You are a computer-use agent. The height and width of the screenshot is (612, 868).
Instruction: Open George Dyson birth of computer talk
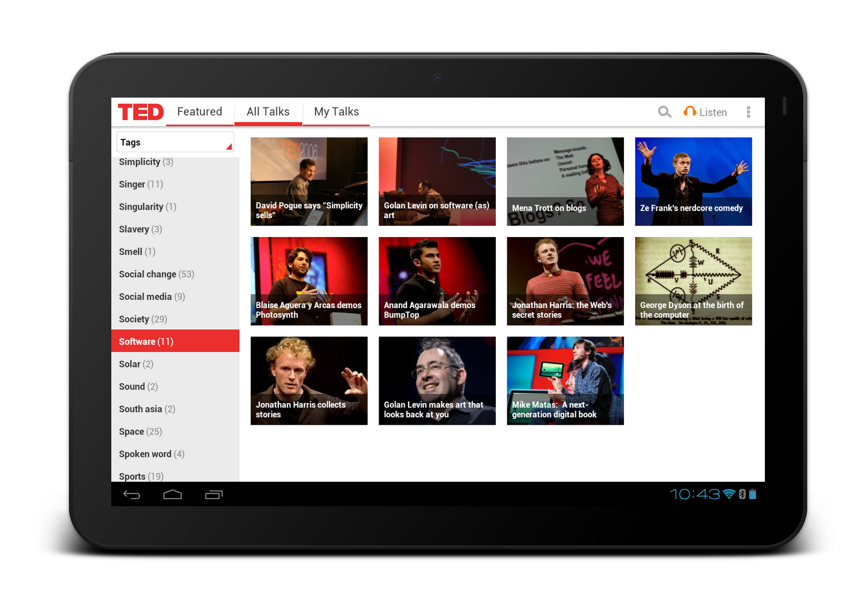pyautogui.click(x=693, y=281)
